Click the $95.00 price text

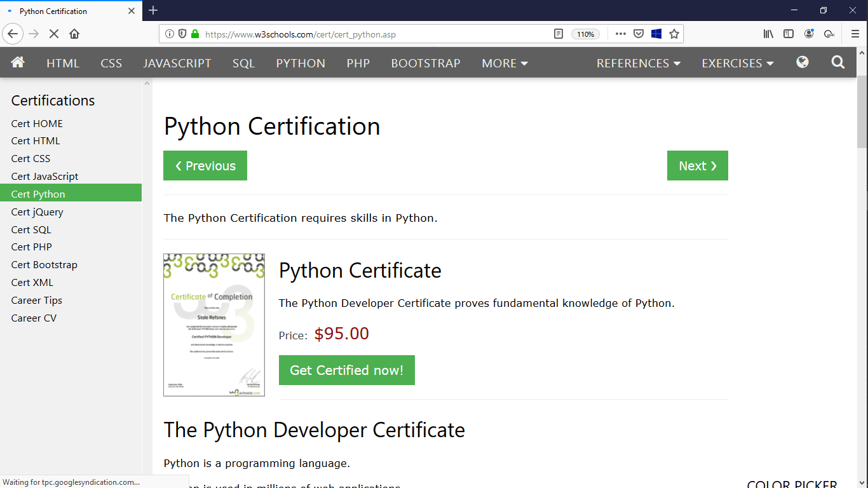click(342, 334)
